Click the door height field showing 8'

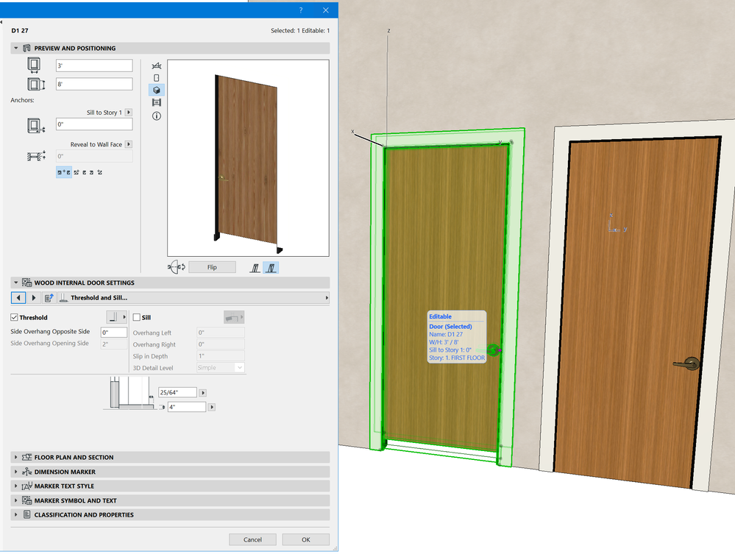point(94,85)
